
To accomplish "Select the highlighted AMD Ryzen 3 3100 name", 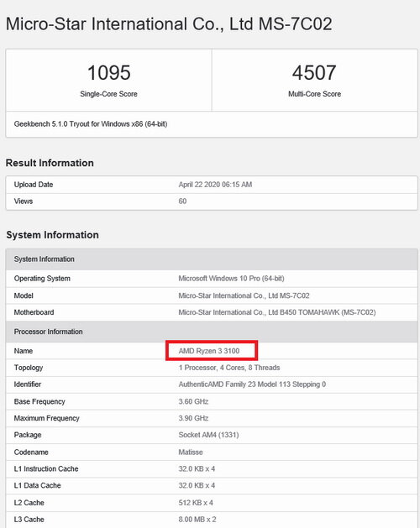I will pos(209,351).
